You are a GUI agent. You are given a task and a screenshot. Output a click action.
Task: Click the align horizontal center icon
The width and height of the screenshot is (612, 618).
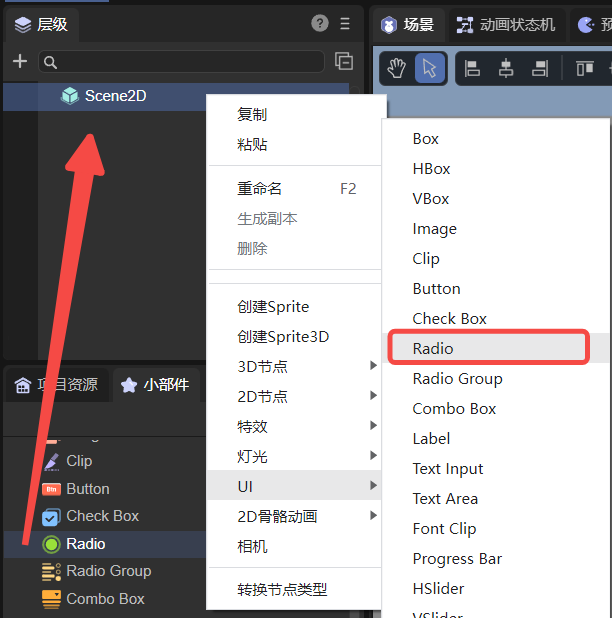(x=506, y=68)
